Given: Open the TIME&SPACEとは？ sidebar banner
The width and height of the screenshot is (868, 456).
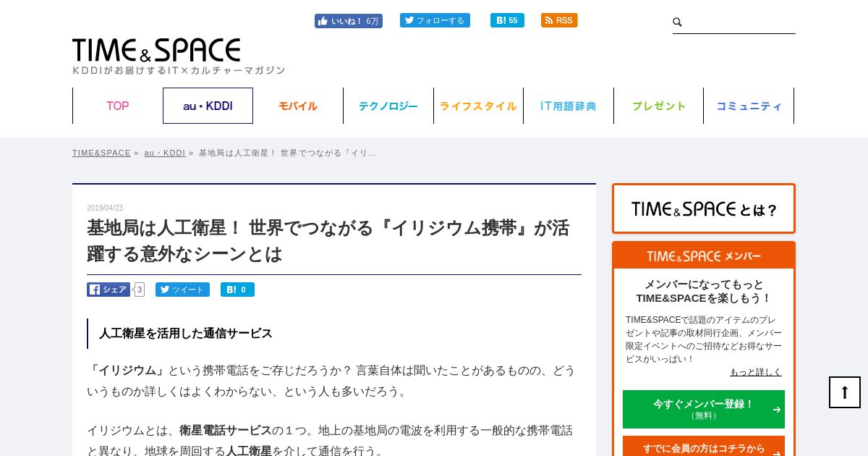Looking at the screenshot, I should tap(704, 208).
